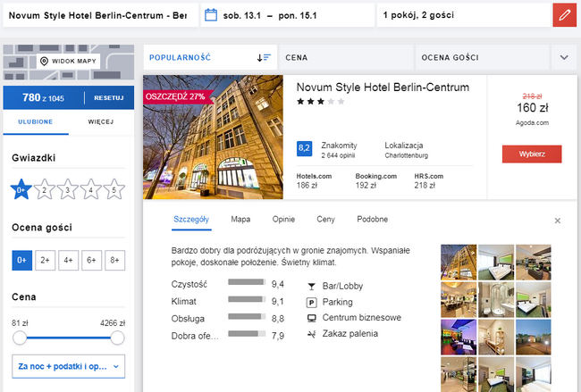Click the Bar/Lobby amenity icon
Screen dimensions: 581x392
tap(312, 287)
